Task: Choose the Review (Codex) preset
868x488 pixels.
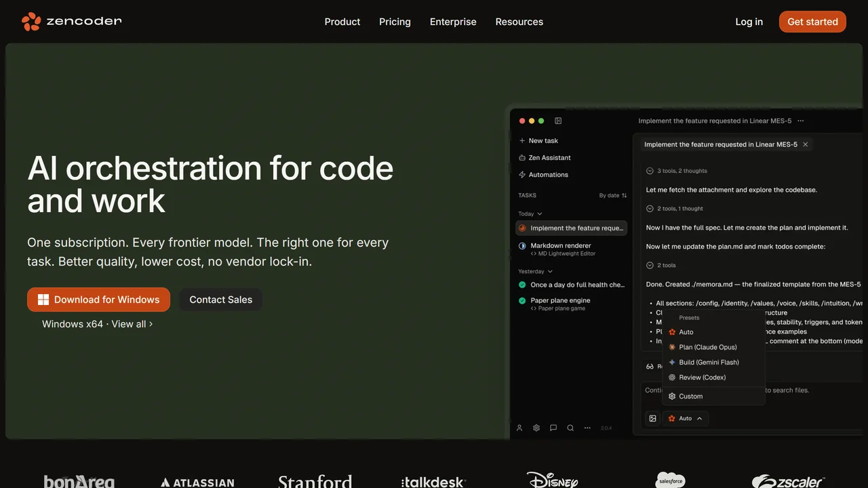Action: (x=713, y=378)
